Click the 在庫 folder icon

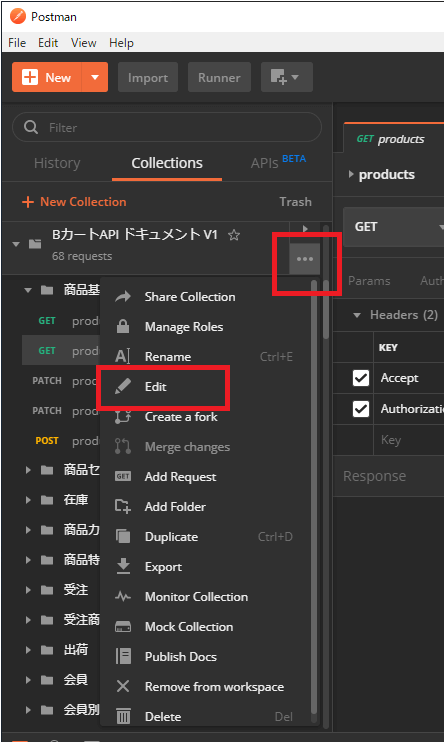(47, 499)
